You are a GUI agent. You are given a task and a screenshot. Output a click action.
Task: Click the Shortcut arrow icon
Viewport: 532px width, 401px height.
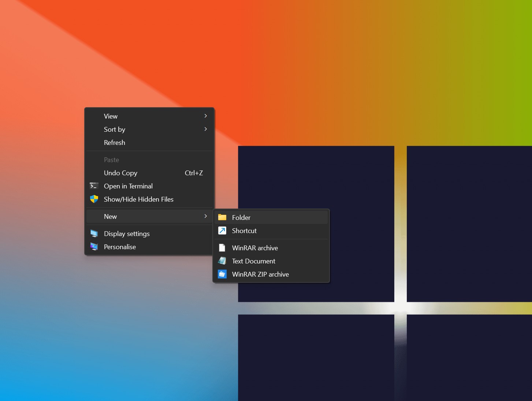pyautogui.click(x=222, y=231)
